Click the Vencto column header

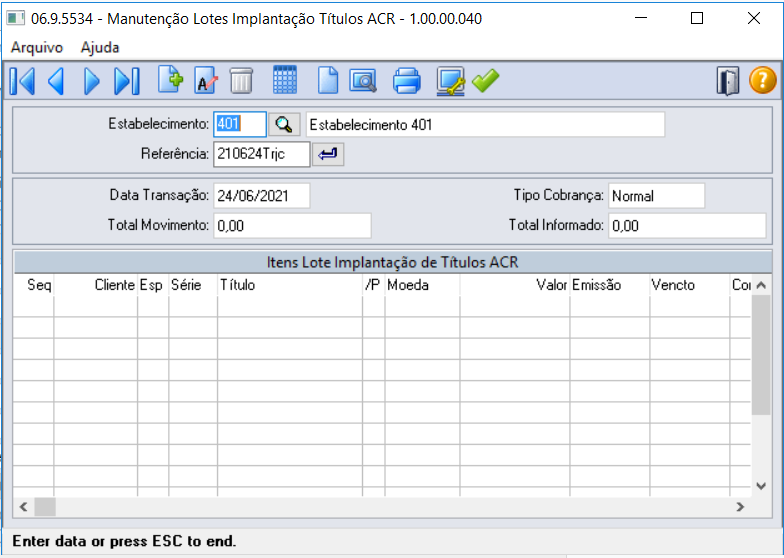click(x=690, y=285)
